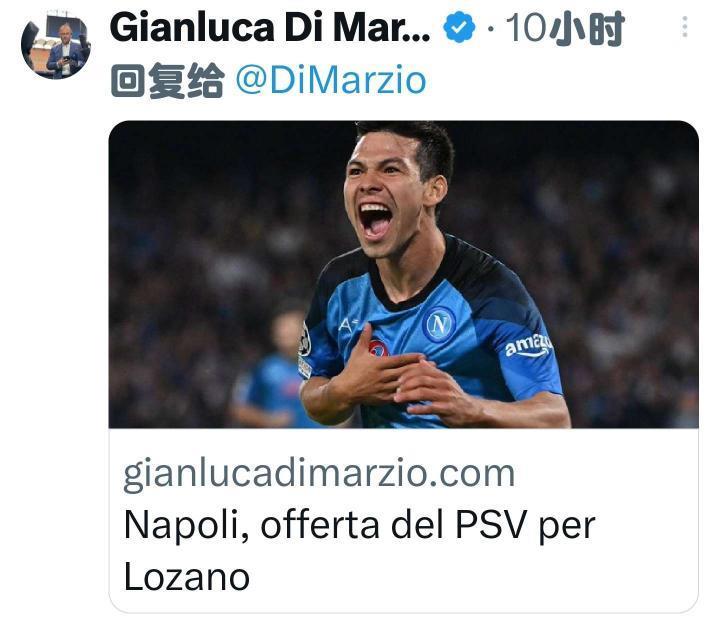Click the Gianluca Di Mar... display name
The height and width of the screenshot is (620, 720).
[x=270, y=28]
